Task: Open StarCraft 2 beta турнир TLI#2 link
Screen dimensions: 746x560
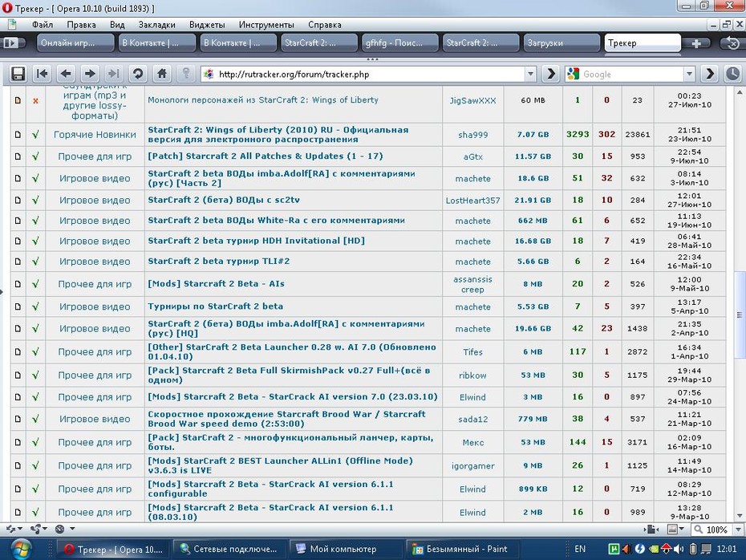Action: click(218, 262)
